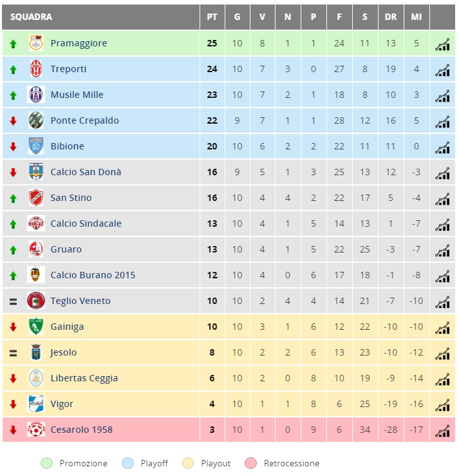The image size is (459, 476).
Task: Click the SQUADRA column header
Action: (32, 17)
